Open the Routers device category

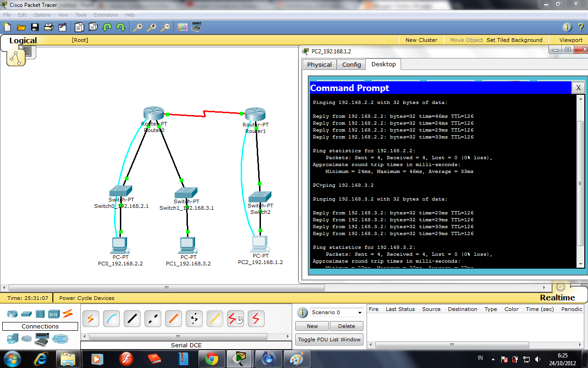[x=12, y=313]
